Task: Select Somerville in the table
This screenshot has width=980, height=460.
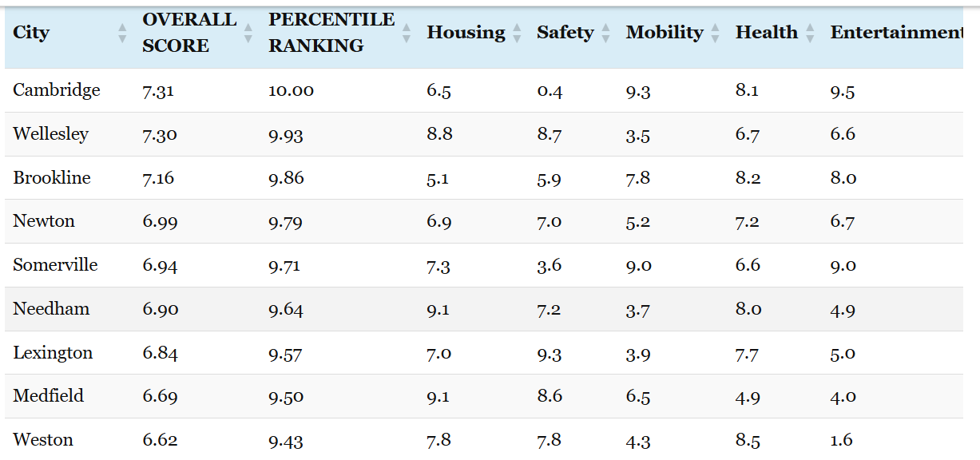Action: pyautogui.click(x=55, y=265)
